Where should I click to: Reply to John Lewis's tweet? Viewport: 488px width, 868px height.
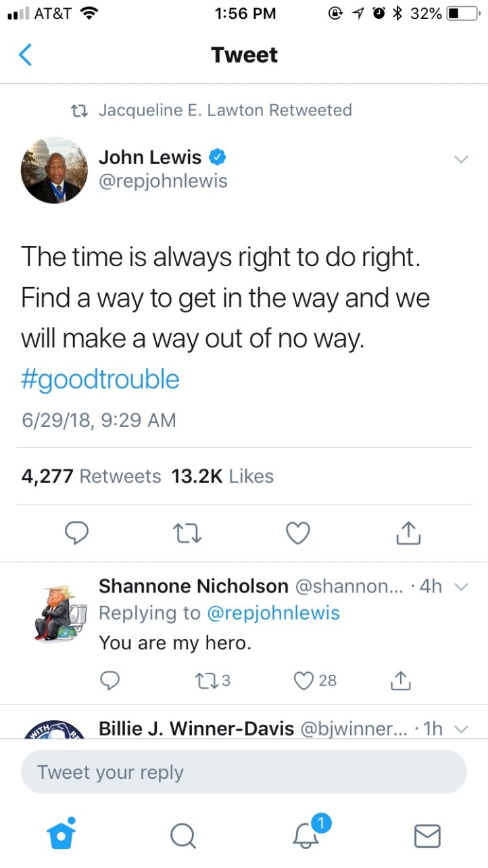tap(78, 534)
